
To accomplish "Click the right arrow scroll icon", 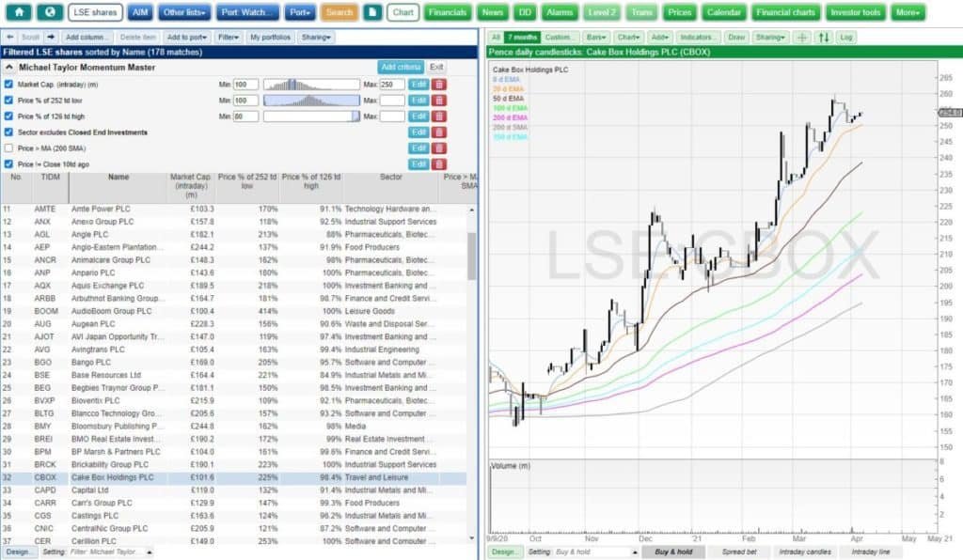I will [x=52, y=38].
